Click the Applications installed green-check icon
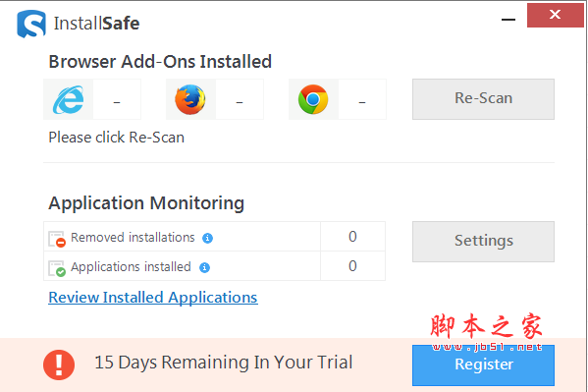Screen dimensions: 588x392 [57, 268]
